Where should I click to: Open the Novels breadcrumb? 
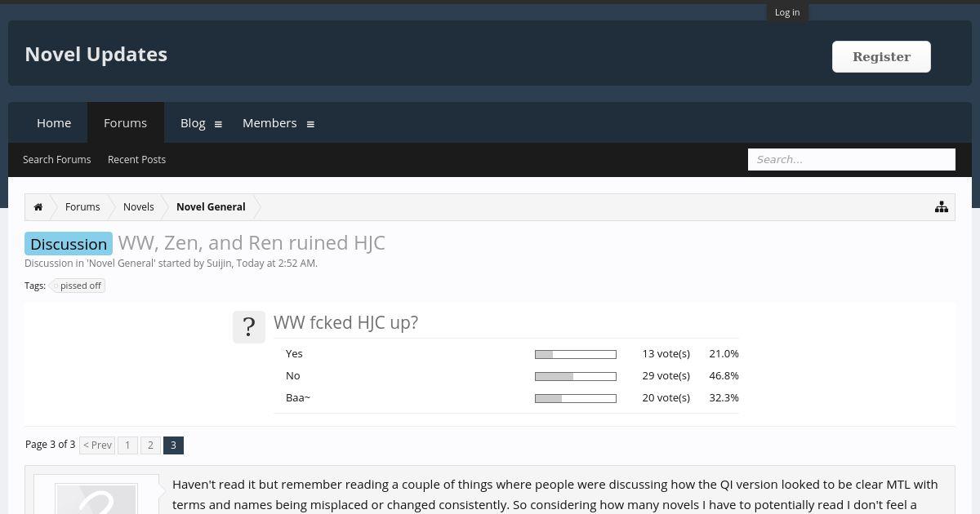pyautogui.click(x=139, y=207)
